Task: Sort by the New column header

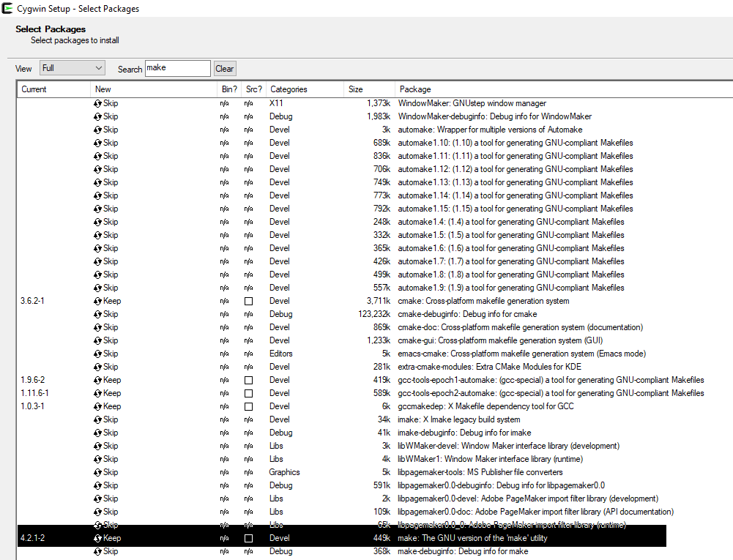Action: coord(154,89)
